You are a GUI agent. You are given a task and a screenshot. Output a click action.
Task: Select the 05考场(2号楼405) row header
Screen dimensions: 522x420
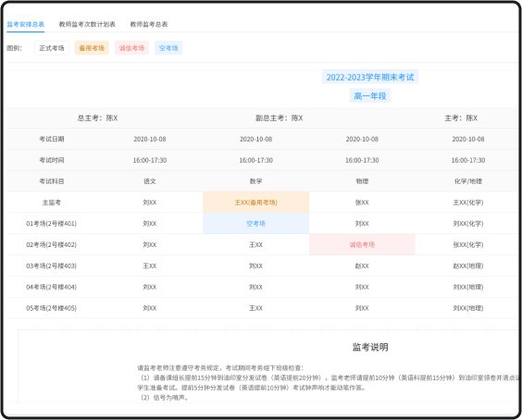coord(51,308)
